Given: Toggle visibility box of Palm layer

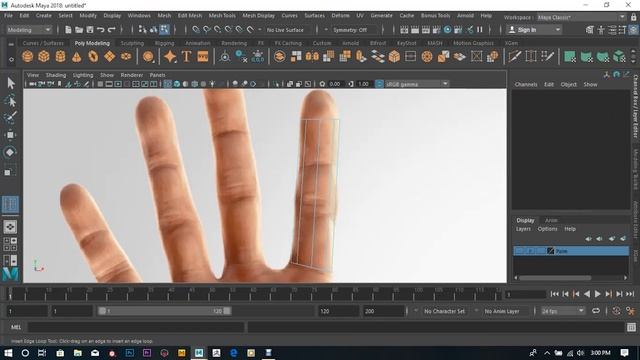Looking at the screenshot, I should click(519, 251).
